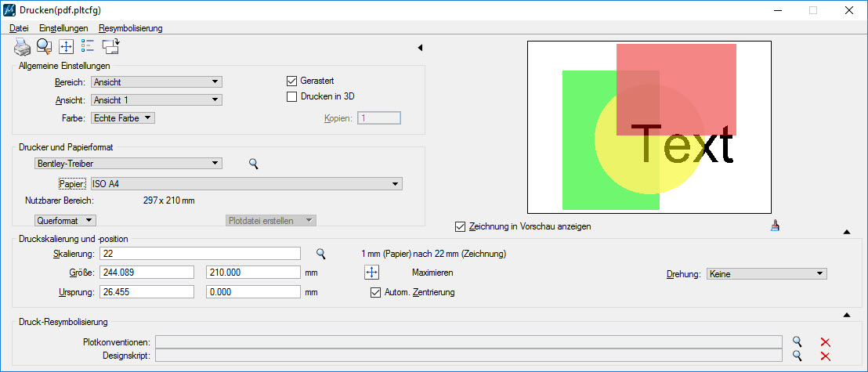Screen dimensions: 868x372
Task: Click the update from view toolbar icon
Action: pyautogui.click(x=111, y=48)
